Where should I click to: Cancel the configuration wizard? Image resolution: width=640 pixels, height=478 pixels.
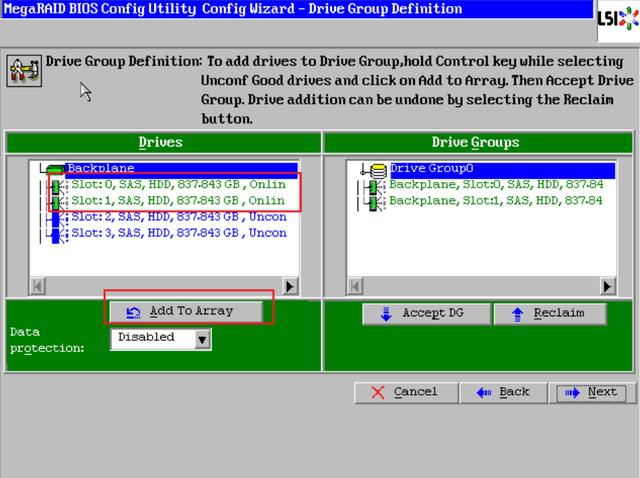tap(406, 392)
